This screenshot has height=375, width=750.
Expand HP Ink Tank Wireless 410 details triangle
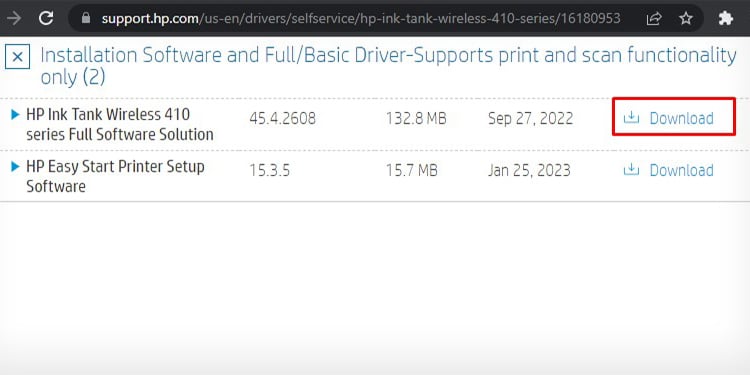coord(15,114)
